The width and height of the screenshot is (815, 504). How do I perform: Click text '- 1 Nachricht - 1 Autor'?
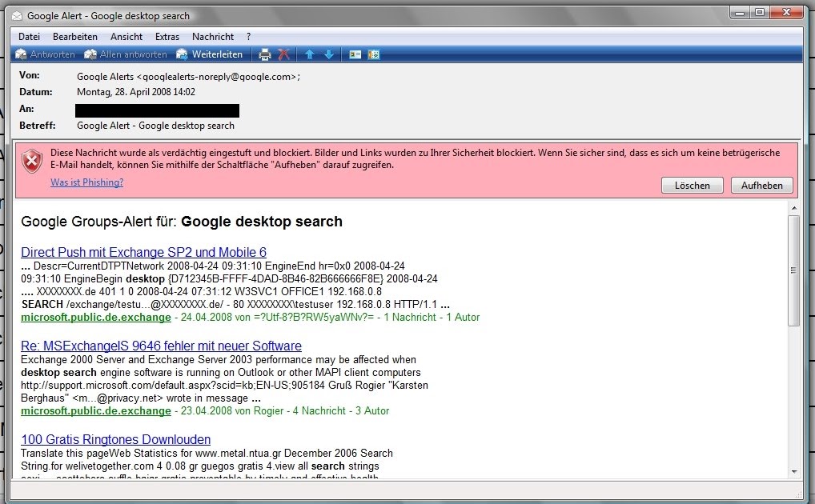(428, 318)
